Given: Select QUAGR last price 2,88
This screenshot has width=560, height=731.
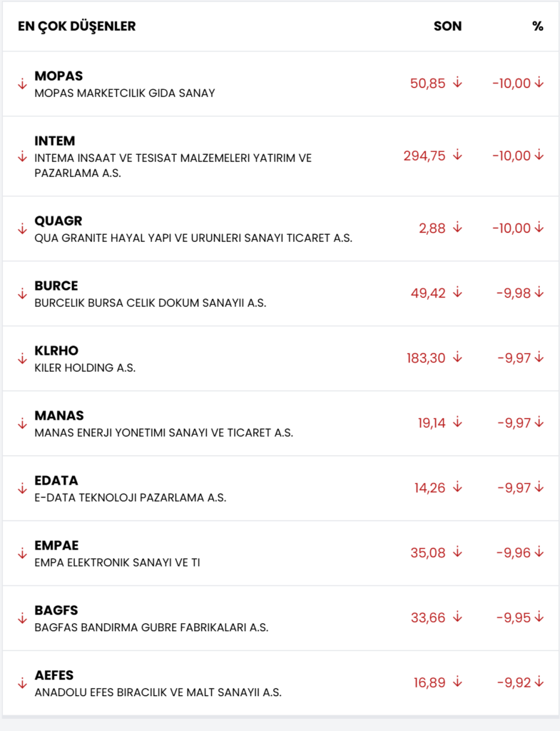Looking at the screenshot, I should click(x=432, y=228).
